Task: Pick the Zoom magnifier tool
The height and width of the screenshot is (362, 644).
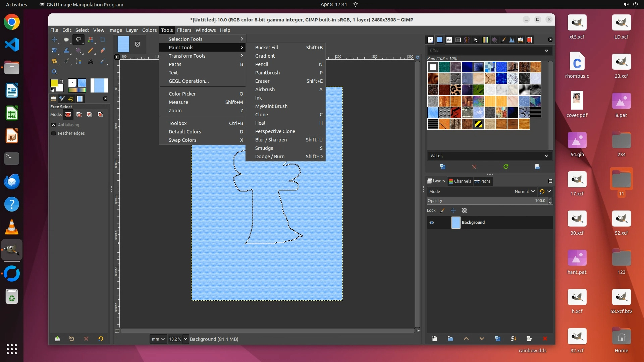Action: coord(54,72)
